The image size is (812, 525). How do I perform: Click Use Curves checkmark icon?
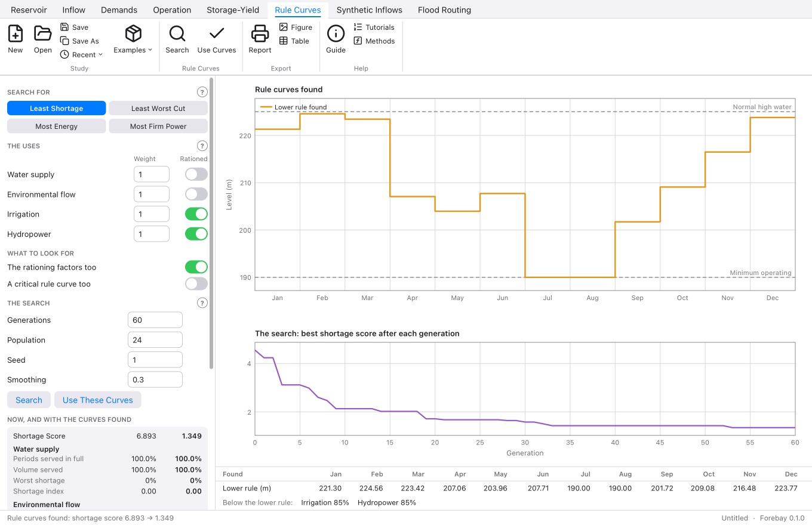[x=217, y=39]
